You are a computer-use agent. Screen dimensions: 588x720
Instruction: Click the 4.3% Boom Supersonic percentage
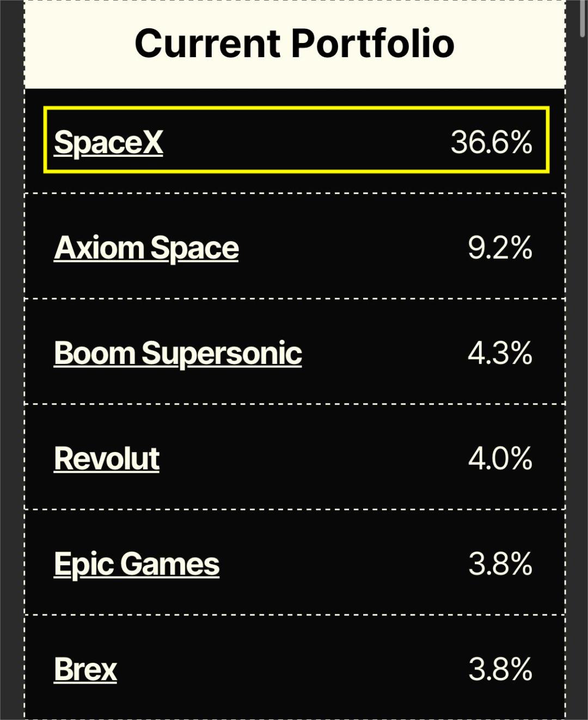click(500, 353)
